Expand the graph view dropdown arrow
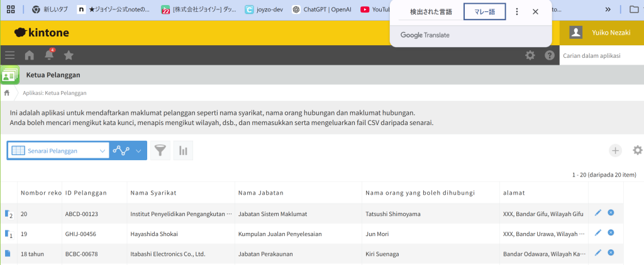Viewport: 644px width, 265px height. coord(138,151)
